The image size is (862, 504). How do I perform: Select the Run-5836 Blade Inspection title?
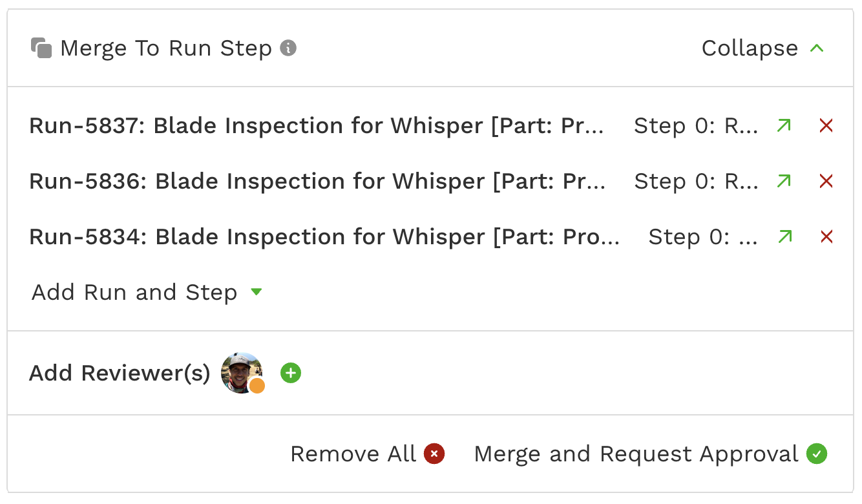[317, 182]
